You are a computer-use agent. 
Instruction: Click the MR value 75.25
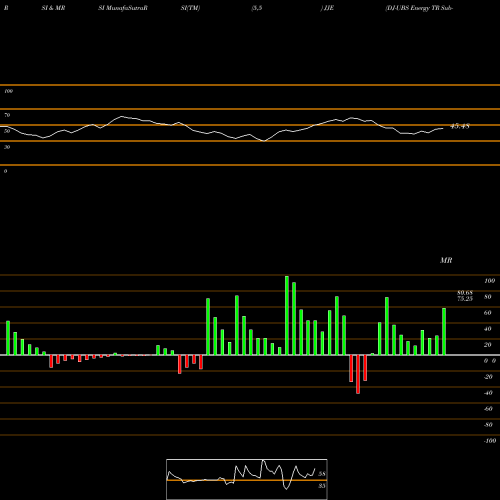465,299
